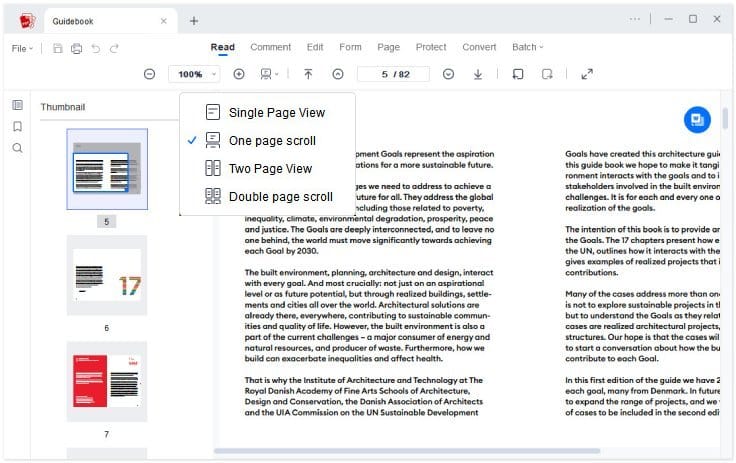Rotate page counterclockwise icon
The image size is (736, 463).
[518, 74]
